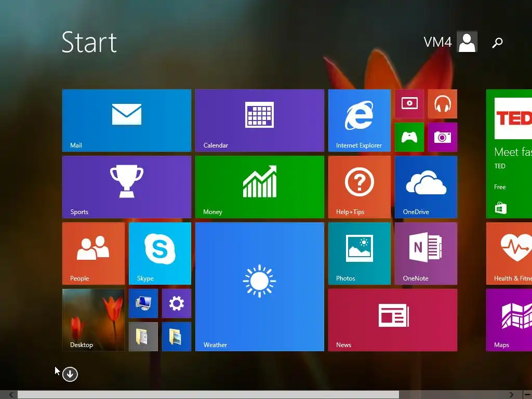
Task: Open the OneNote tile
Action: click(426, 254)
